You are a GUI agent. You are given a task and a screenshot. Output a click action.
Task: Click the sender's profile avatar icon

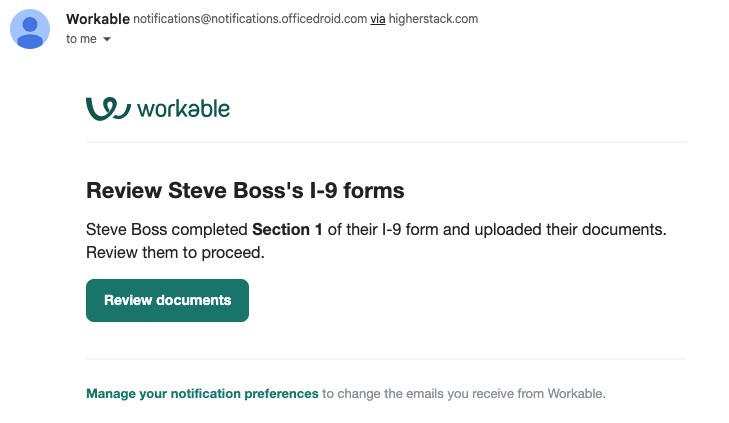tap(32, 28)
